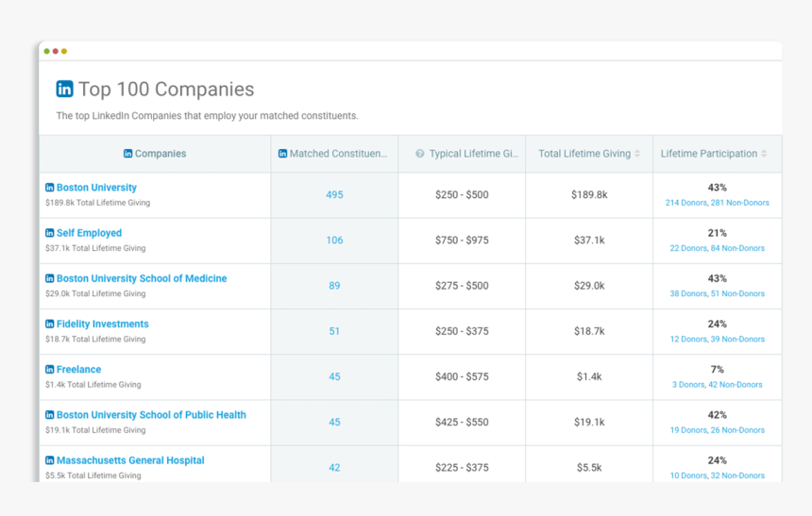Click help icon next to Typical Lifetime Giving
Screen dimensions: 812x516
pyautogui.click(x=419, y=154)
